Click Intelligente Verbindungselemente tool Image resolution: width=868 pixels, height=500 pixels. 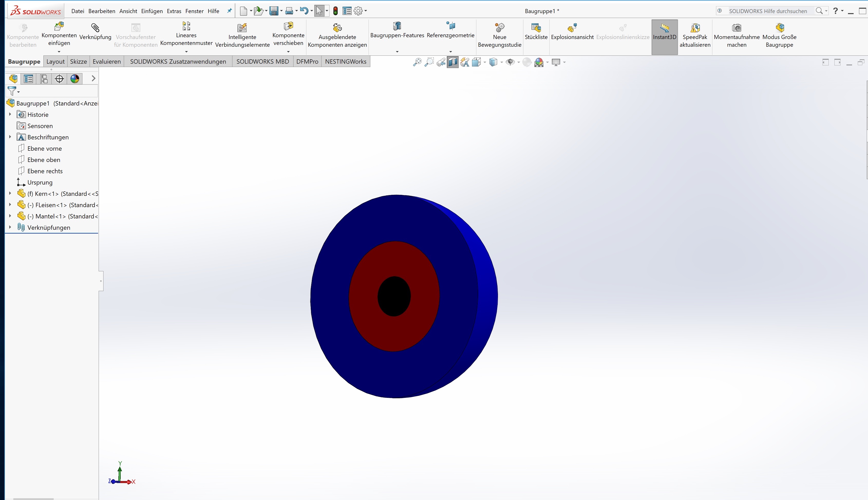pyautogui.click(x=242, y=36)
